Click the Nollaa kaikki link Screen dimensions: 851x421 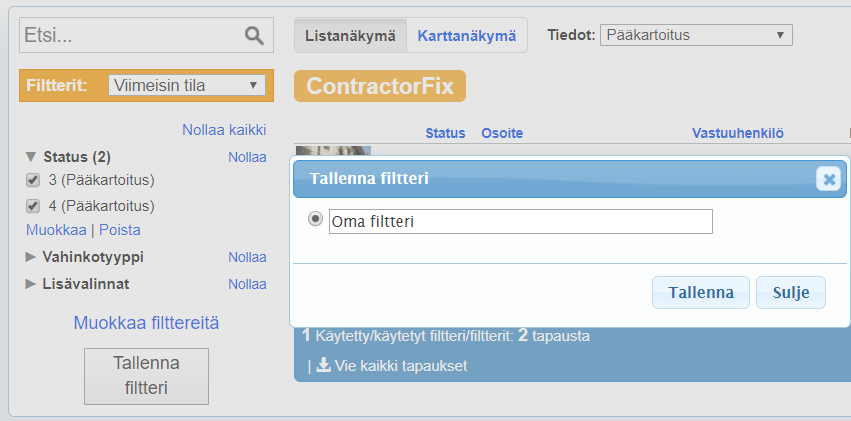pos(224,130)
